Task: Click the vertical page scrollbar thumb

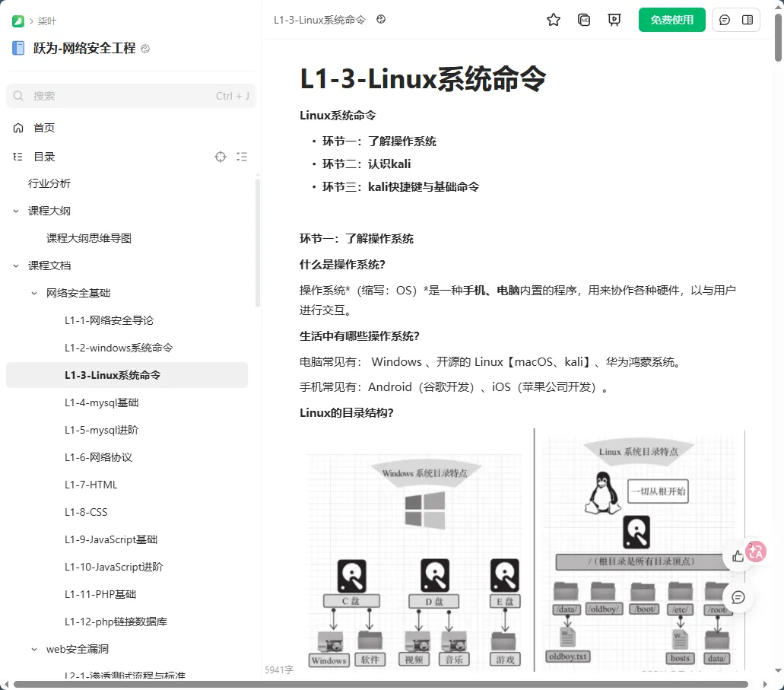Action: point(778,37)
